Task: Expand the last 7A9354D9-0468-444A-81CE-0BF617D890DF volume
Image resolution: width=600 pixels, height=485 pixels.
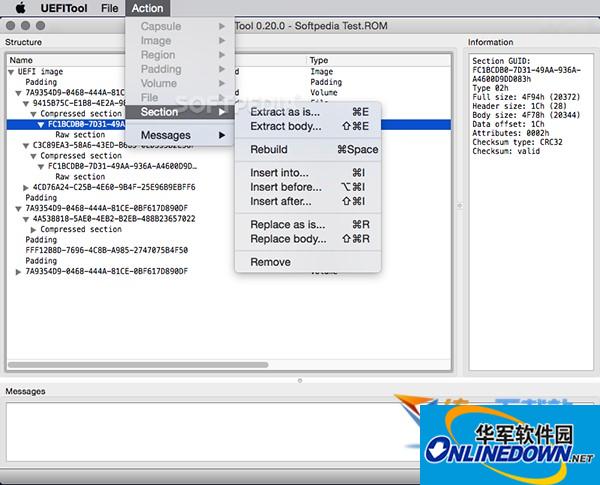Action: [18, 272]
